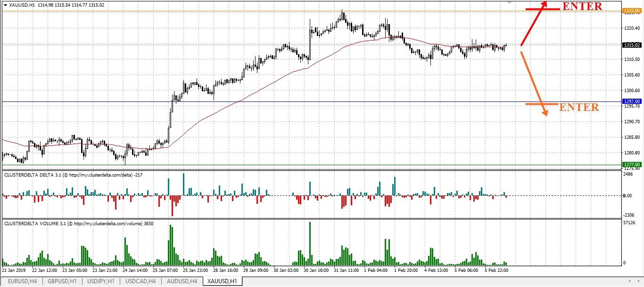
Task: Click the orange 1325.80 price label
Action: tap(631, 10)
